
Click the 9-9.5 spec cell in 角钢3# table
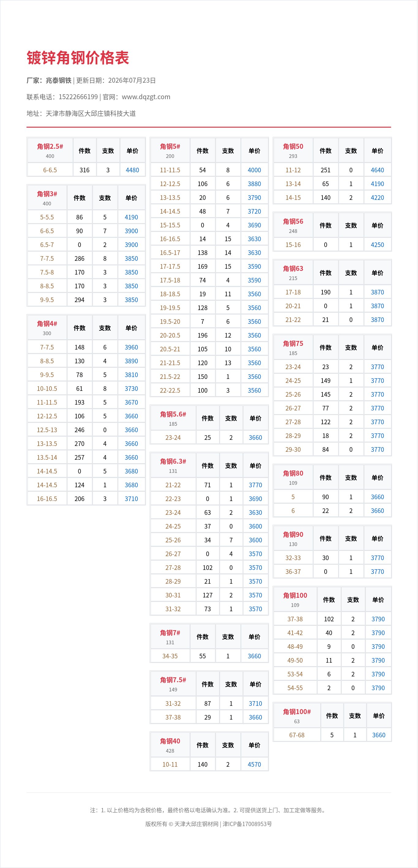click(47, 300)
